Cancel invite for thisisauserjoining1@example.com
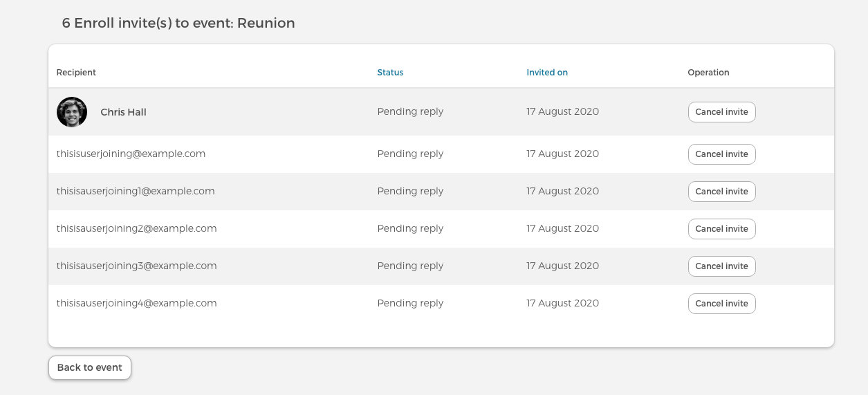Image resolution: width=868 pixels, height=395 pixels. point(721,192)
